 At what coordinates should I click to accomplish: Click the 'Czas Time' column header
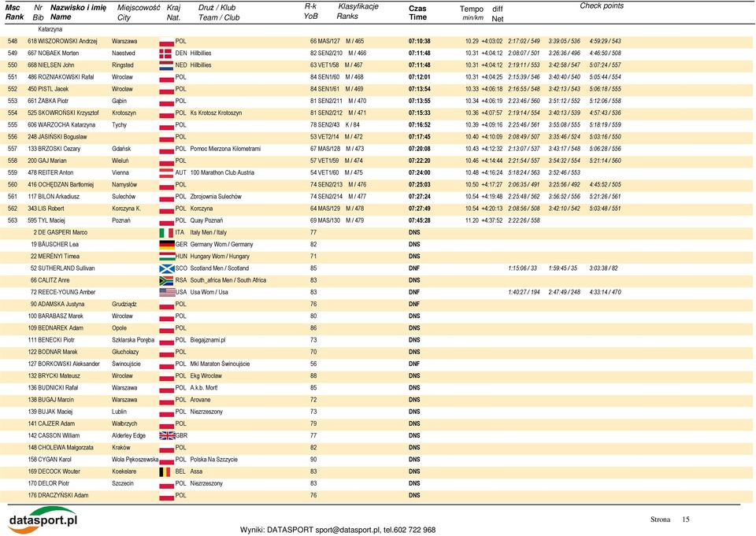pyautogui.click(x=417, y=13)
